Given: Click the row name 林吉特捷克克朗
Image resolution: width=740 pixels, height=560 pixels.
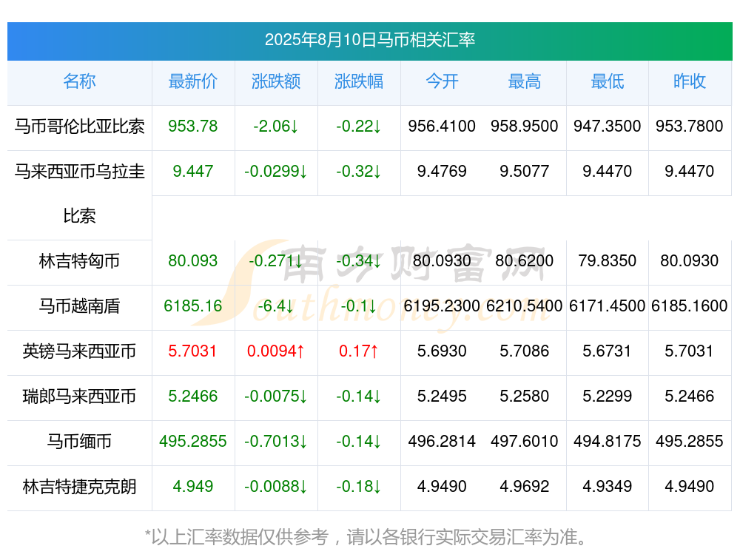Looking at the screenshot, I should [x=79, y=487].
